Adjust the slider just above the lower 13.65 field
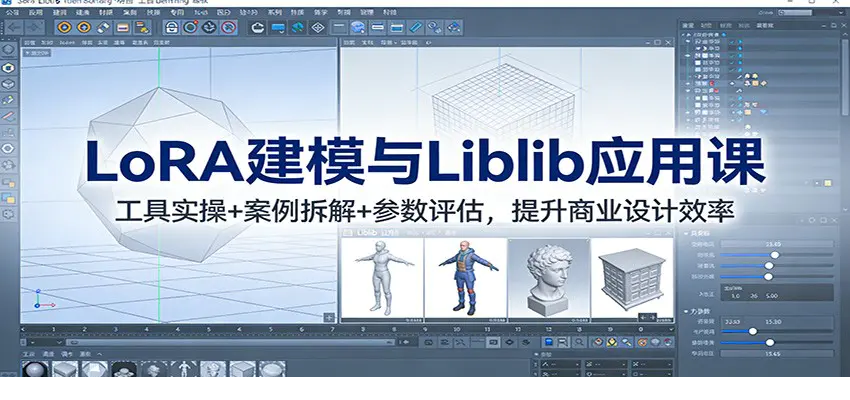This screenshot has width=850, height=400. [x=770, y=343]
